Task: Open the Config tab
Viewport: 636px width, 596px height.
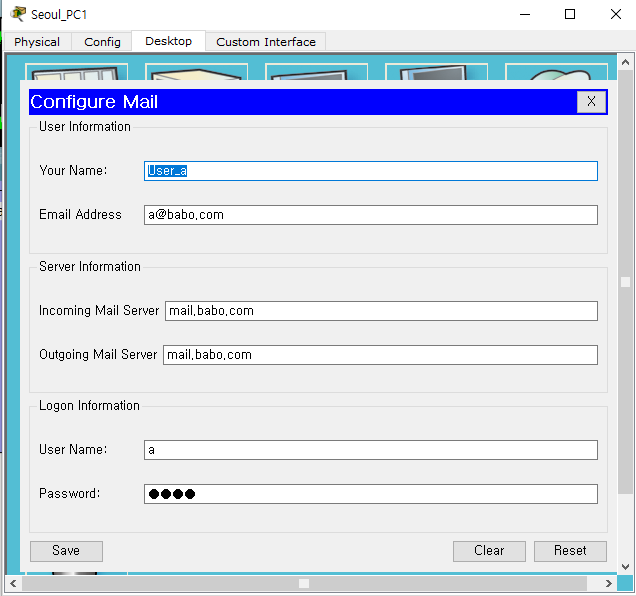Action: (102, 42)
